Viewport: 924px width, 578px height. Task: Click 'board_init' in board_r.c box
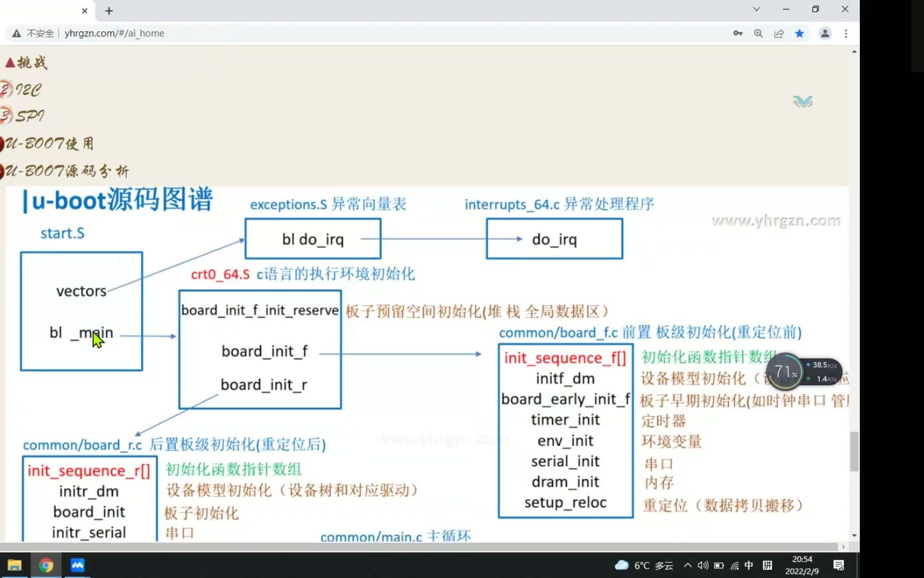89,512
